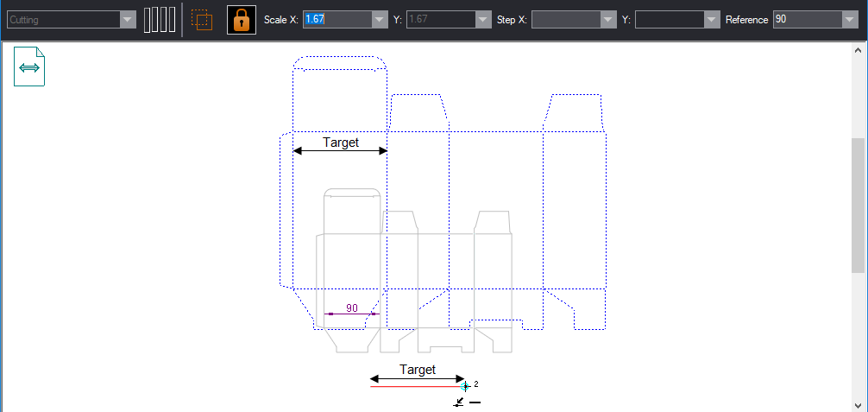Click the scroll down arrow
868x412 pixels.
click(x=859, y=403)
